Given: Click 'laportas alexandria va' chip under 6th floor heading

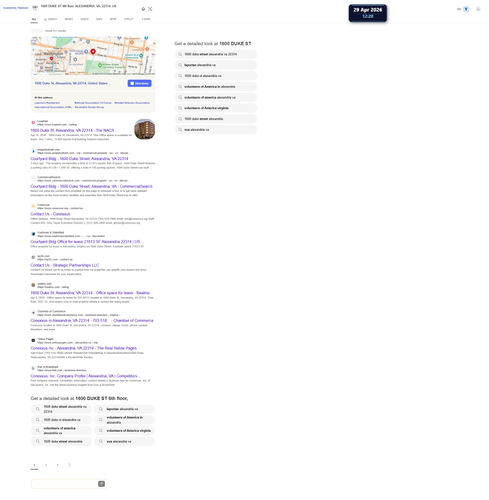Looking at the screenshot, I should [x=124, y=409].
